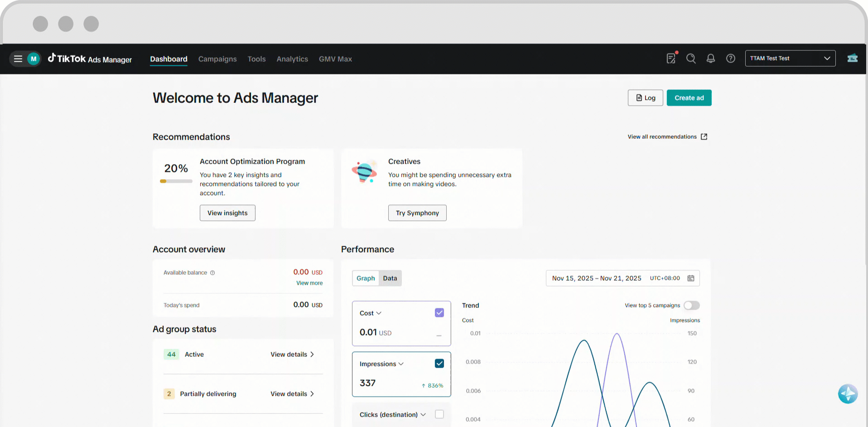Open the TTAM Test Test account dropdown
This screenshot has height=427, width=868.
(790, 58)
